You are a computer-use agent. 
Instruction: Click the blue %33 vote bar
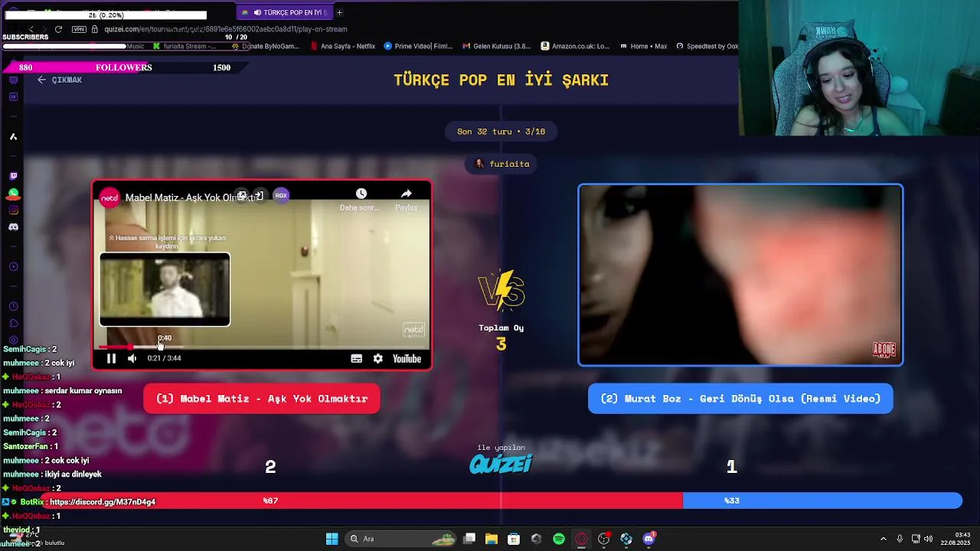[x=822, y=500]
